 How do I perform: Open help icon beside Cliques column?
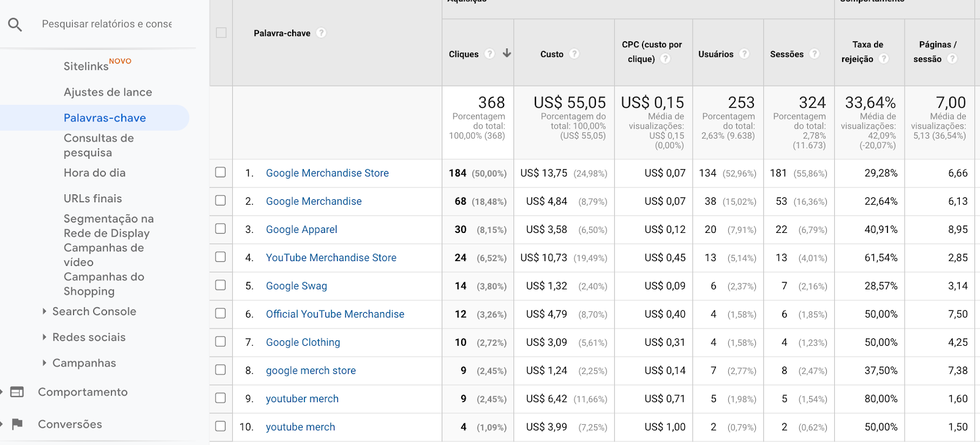pyautogui.click(x=489, y=54)
